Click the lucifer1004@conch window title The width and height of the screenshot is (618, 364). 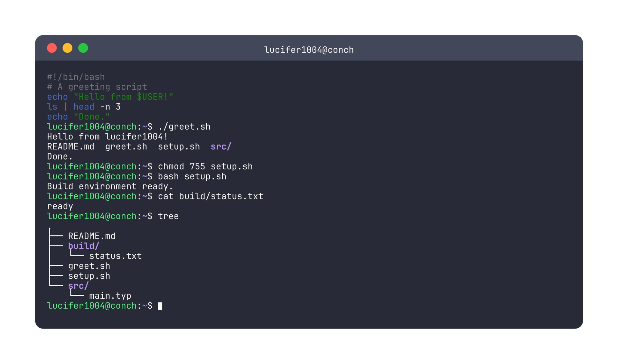(309, 50)
